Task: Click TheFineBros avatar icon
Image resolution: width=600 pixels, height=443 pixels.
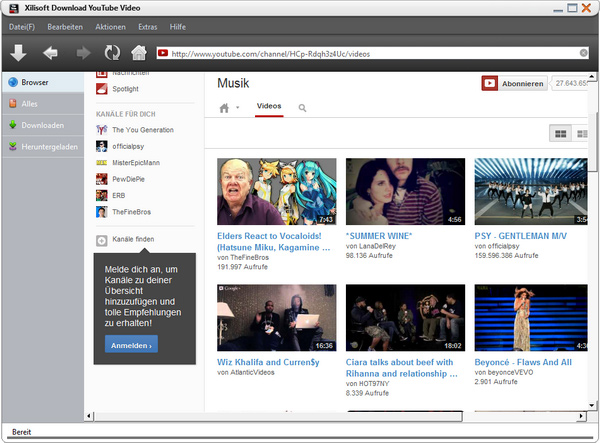Action: (x=101, y=212)
